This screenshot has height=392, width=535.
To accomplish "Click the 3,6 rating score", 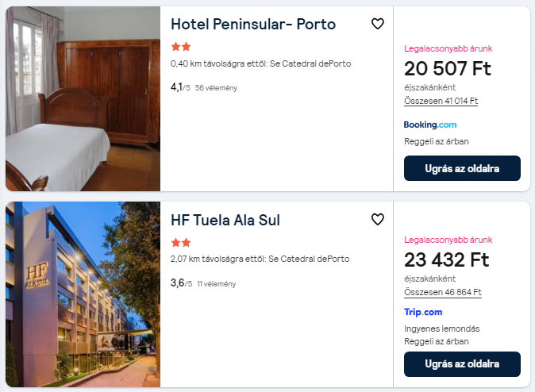I will click(x=177, y=282).
